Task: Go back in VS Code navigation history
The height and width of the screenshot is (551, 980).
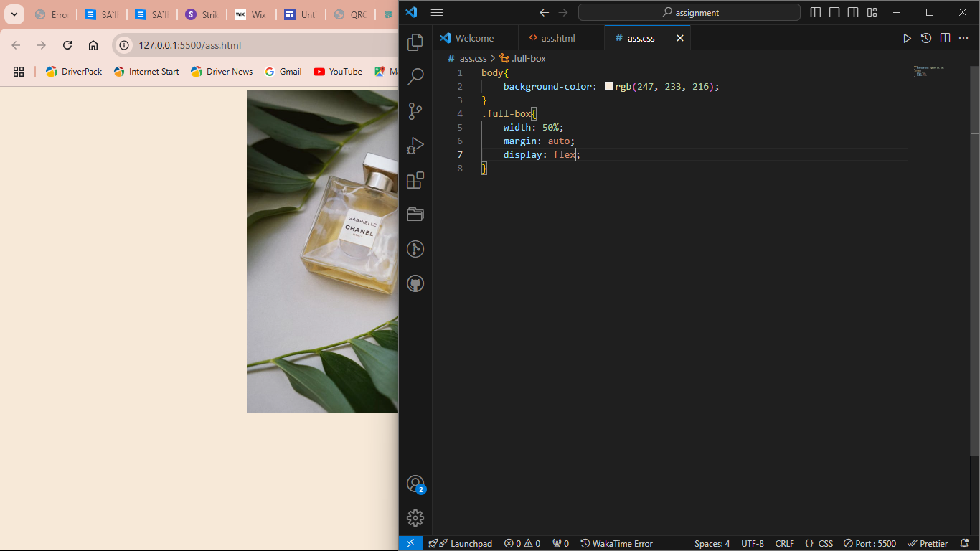Action: tap(545, 12)
